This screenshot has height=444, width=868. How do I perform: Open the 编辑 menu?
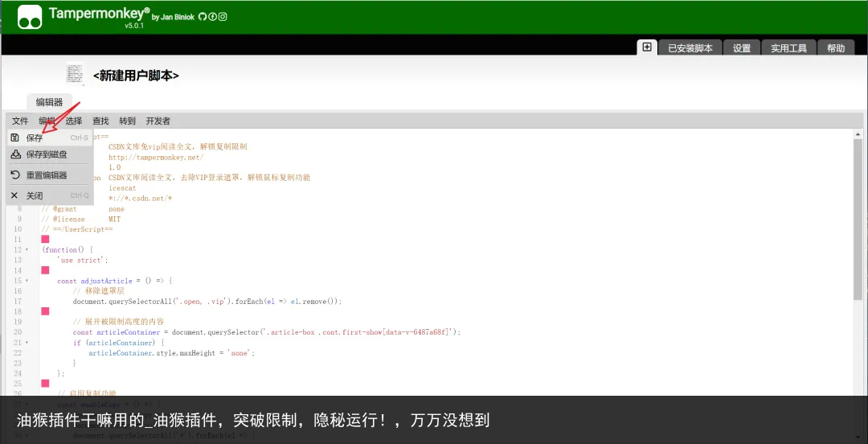[x=47, y=121]
